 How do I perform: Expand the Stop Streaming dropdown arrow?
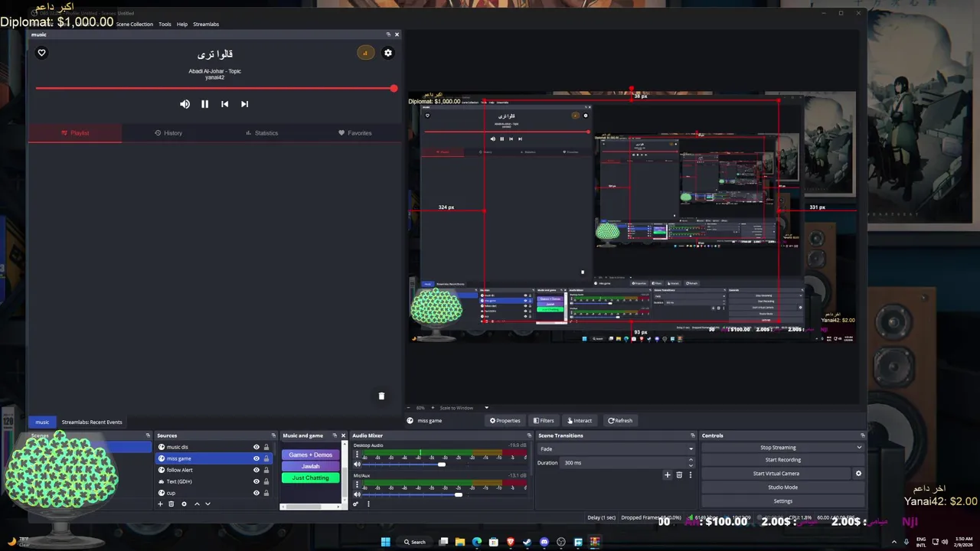point(859,448)
